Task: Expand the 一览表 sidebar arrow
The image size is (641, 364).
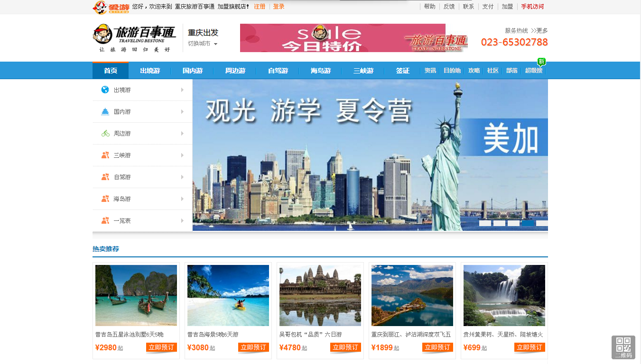Action: point(182,220)
